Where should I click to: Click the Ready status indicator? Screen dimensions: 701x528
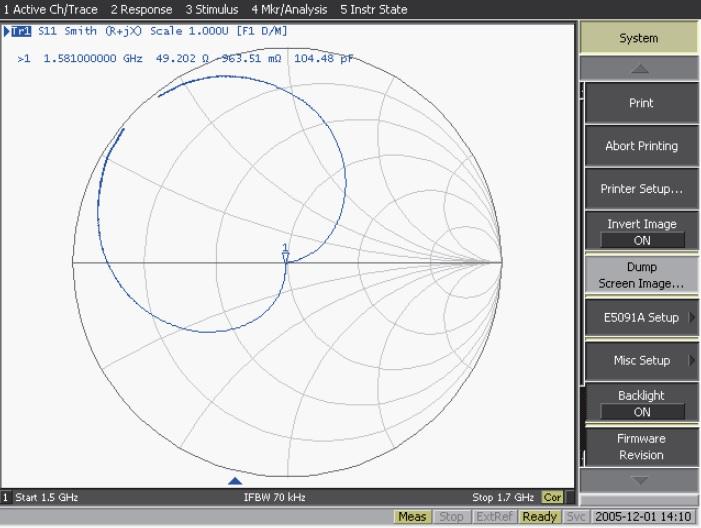pyautogui.click(x=540, y=517)
